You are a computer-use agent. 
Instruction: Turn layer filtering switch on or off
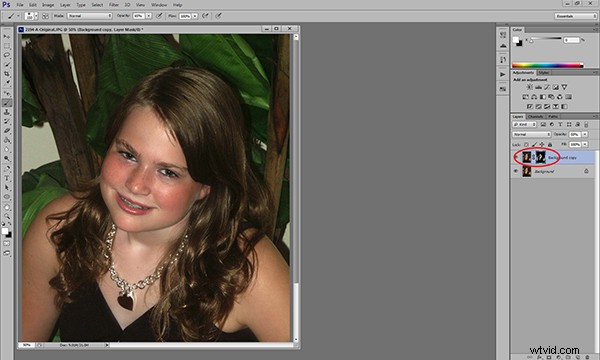tap(586, 125)
